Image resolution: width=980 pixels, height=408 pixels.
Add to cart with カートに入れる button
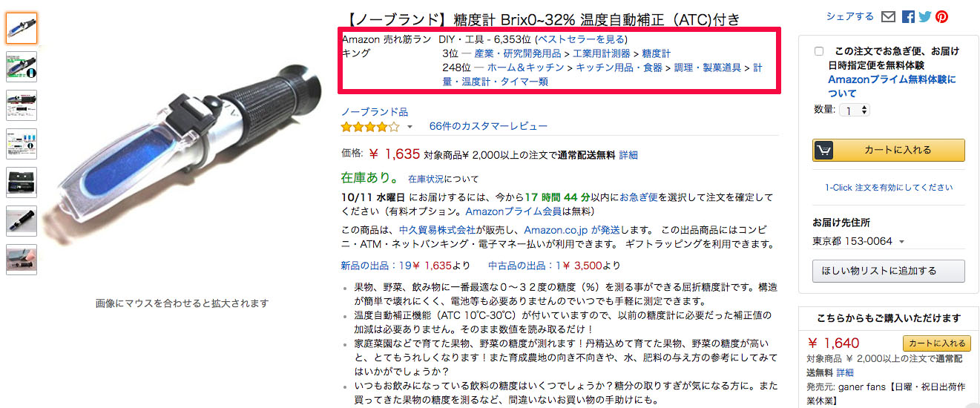[x=889, y=150]
